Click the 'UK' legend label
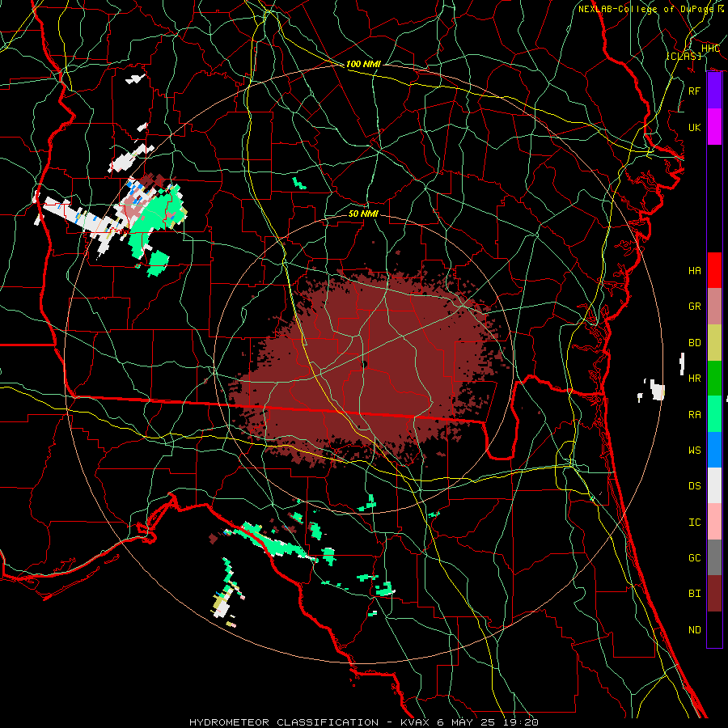The height and width of the screenshot is (728, 728). point(695,127)
